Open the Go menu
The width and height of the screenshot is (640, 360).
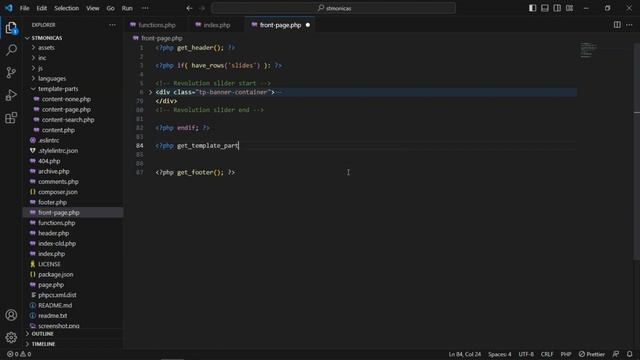pos(111,8)
